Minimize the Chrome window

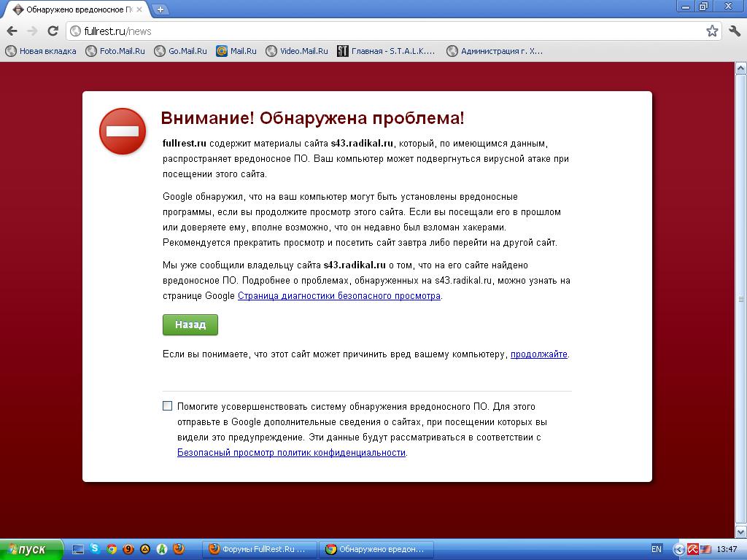(x=686, y=7)
